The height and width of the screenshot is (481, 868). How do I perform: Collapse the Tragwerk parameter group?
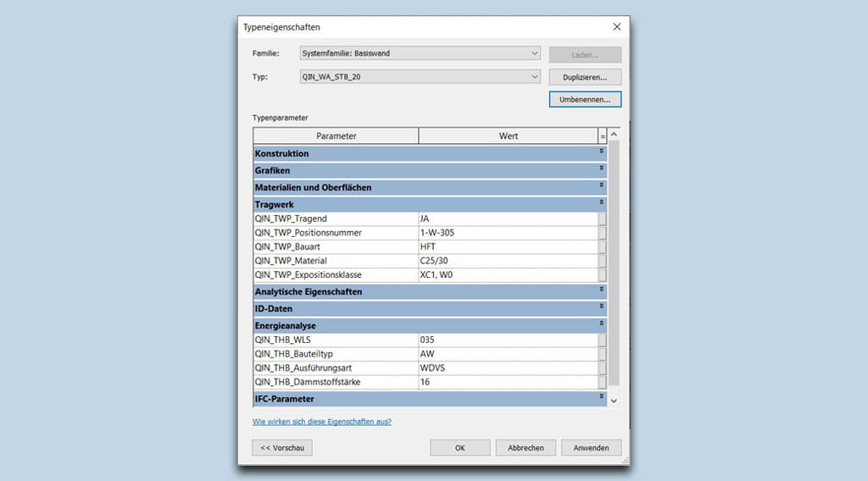pyautogui.click(x=602, y=204)
